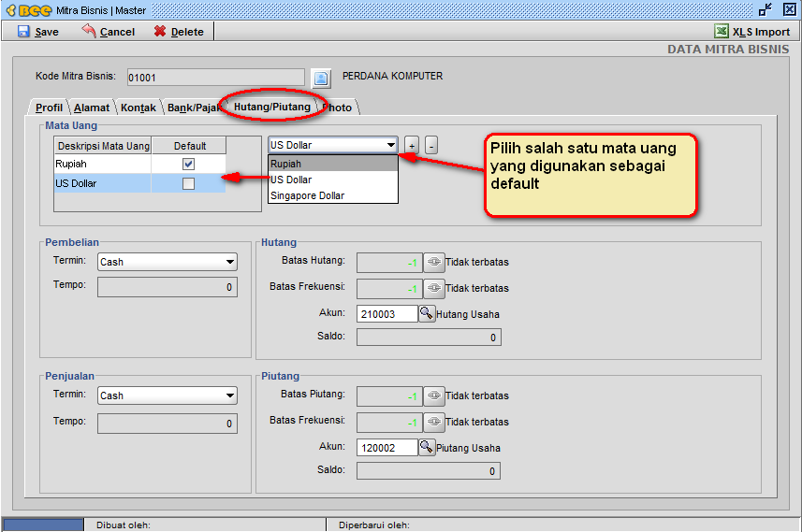Open the Alamat tab
802x532 pixels.
92,108
